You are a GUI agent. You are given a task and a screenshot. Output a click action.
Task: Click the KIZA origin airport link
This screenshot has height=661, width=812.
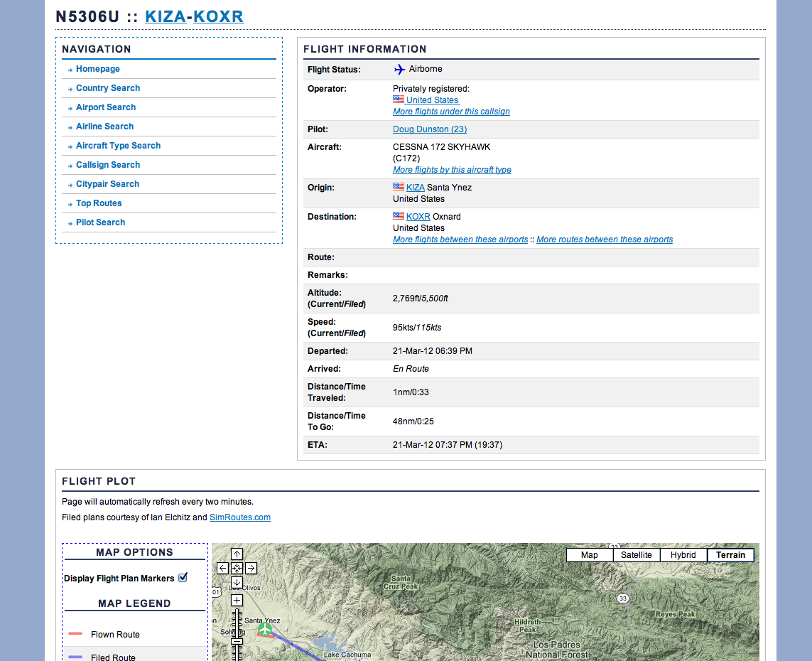pos(416,188)
